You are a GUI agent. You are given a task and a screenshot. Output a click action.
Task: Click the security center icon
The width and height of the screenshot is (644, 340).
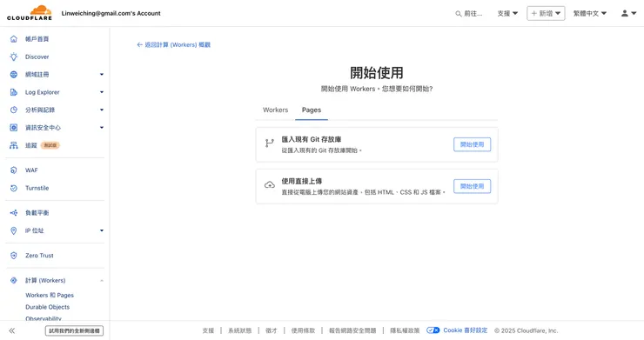14,127
